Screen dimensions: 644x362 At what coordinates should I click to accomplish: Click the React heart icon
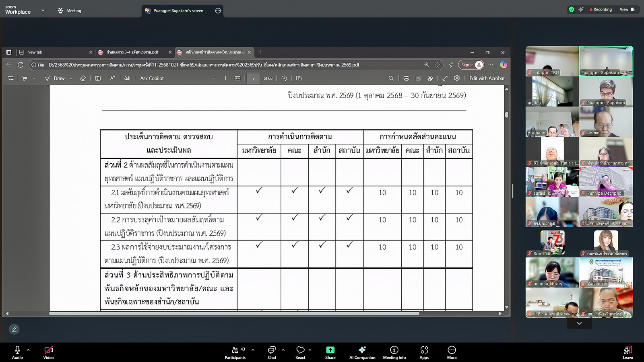[x=300, y=352]
